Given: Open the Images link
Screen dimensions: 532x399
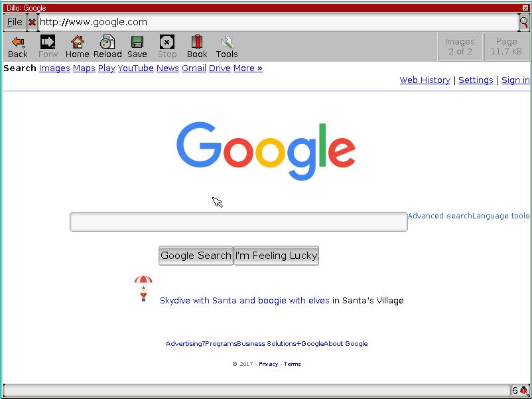Looking at the screenshot, I should (54, 68).
